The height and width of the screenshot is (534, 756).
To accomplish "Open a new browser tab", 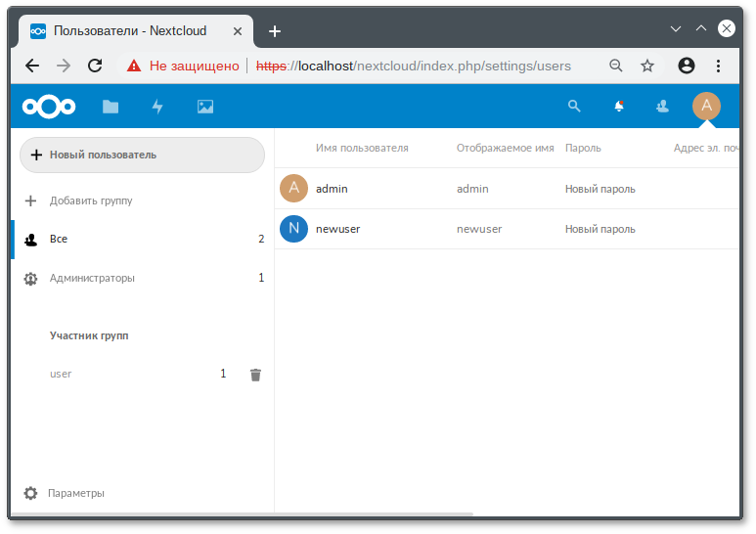I will pyautogui.click(x=275, y=31).
